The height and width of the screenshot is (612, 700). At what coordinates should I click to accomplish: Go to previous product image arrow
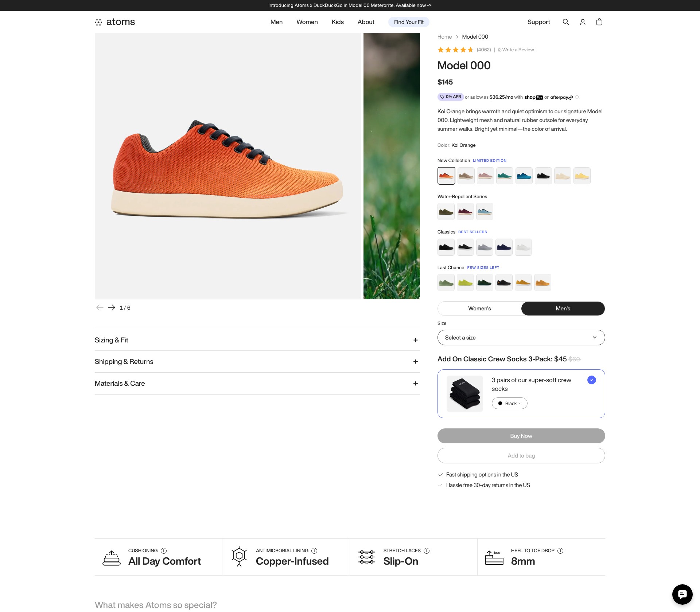100,307
